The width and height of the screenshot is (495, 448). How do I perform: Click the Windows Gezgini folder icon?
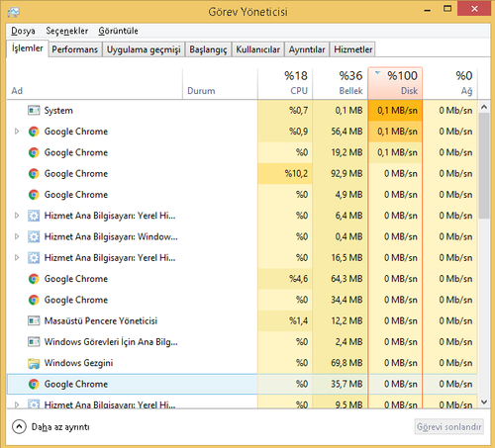(x=34, y=363)
